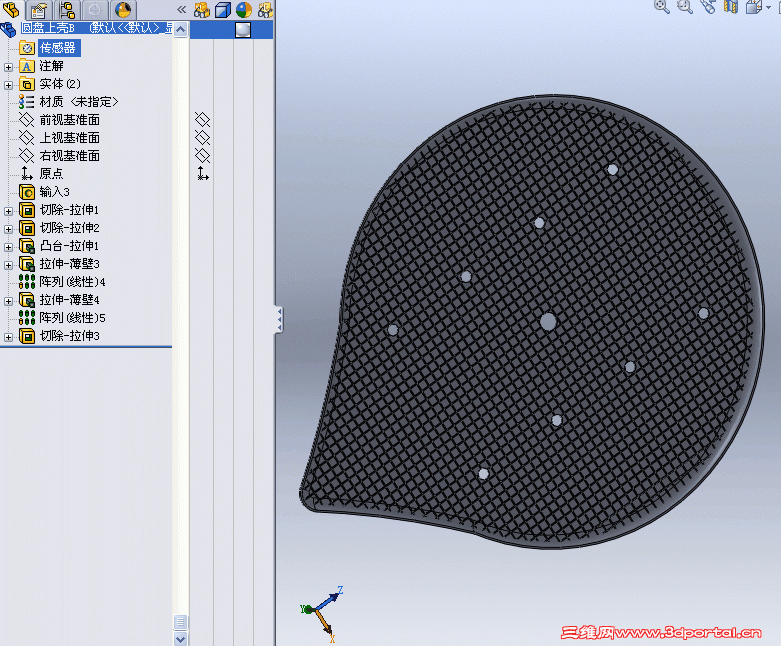Click the XYZ coordinate triad in viewport
781x646 pixels.
point(322,615)
